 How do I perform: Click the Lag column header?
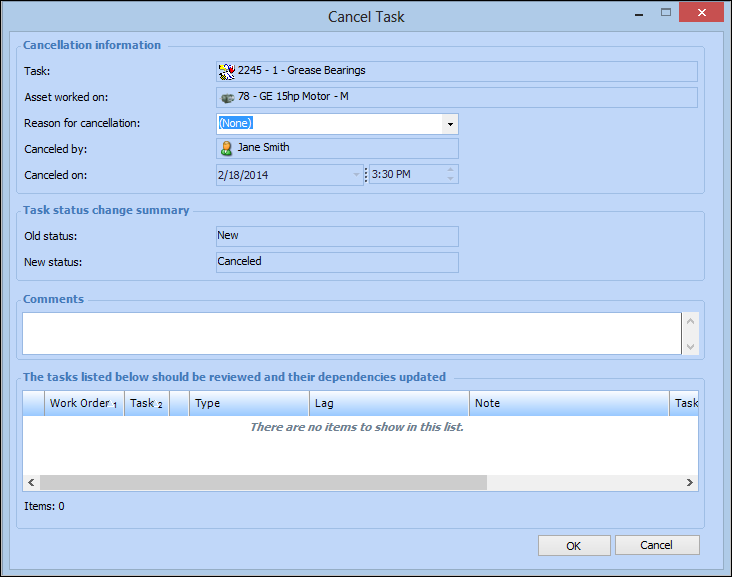click(389, 403)
